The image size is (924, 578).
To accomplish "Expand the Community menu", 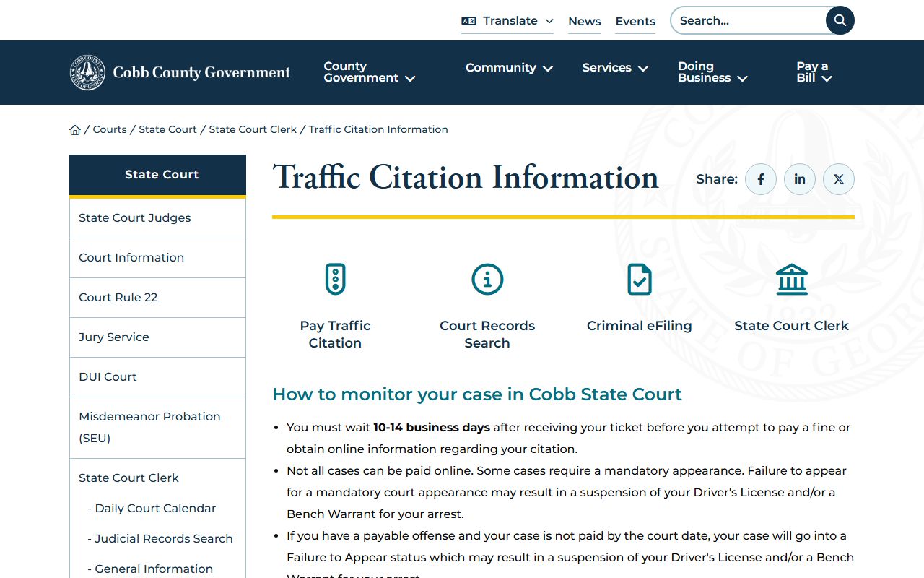I will (x=510, y=68).
